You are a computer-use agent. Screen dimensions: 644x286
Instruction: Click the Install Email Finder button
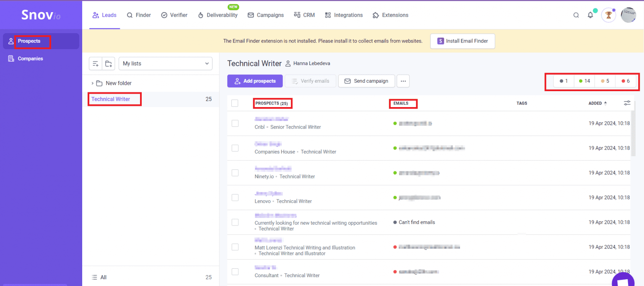pos(462,41)
